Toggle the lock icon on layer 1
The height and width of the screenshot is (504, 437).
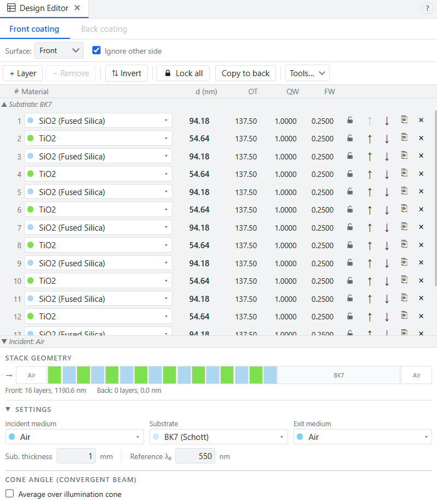tap(350, 120)
